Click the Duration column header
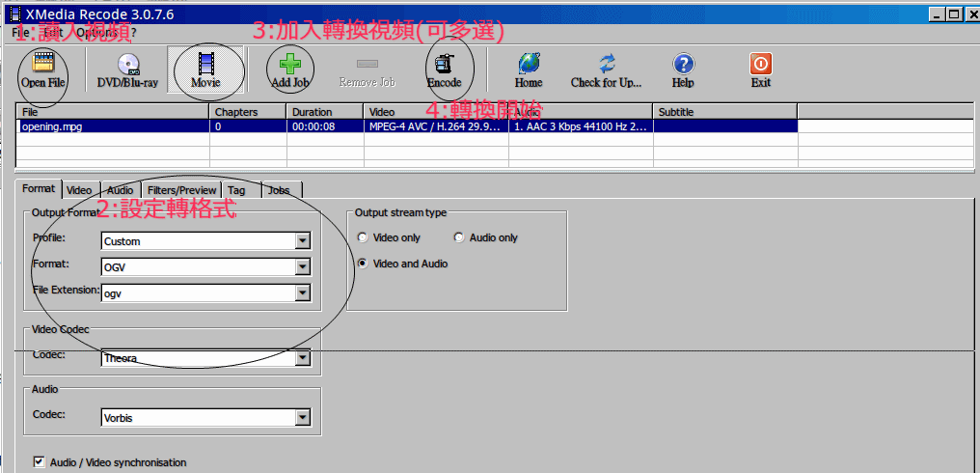980x473 pixels. click(325, 112)
